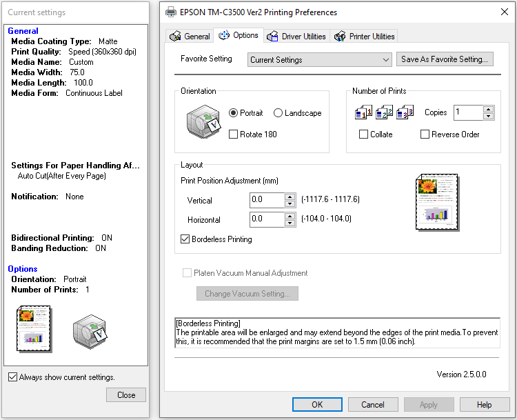Enable the Rotate 180 checkbox

234,134
